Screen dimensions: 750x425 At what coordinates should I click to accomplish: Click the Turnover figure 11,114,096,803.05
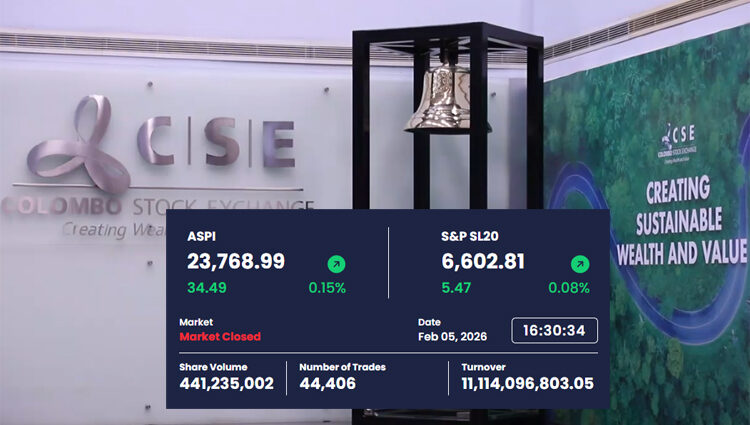point(527,383)
